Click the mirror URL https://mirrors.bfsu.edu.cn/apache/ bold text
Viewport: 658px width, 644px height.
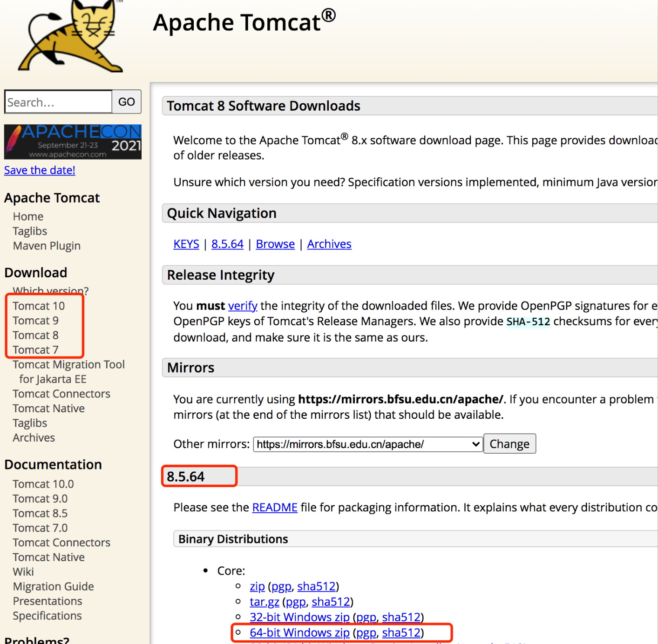pos(400,399)
